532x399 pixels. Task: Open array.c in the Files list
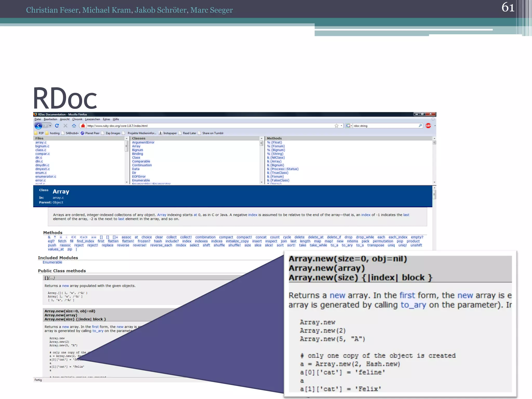pyautogui.click(x=41, y=142)
